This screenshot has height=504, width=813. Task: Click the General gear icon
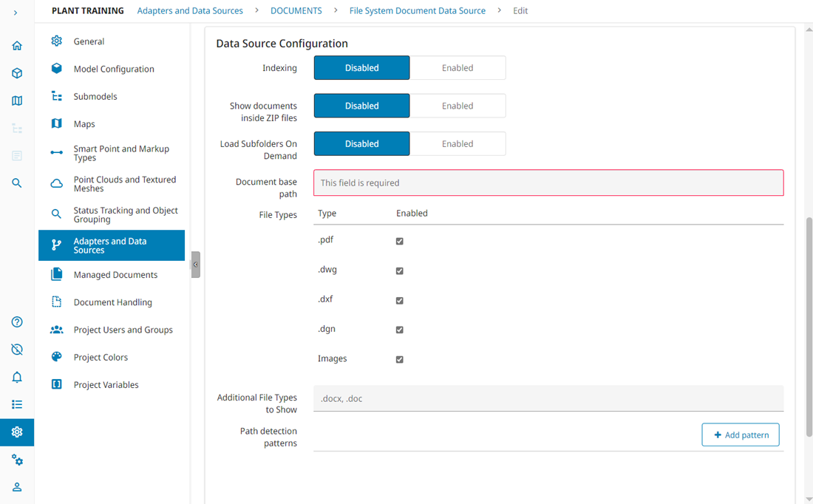pos(56,41)
